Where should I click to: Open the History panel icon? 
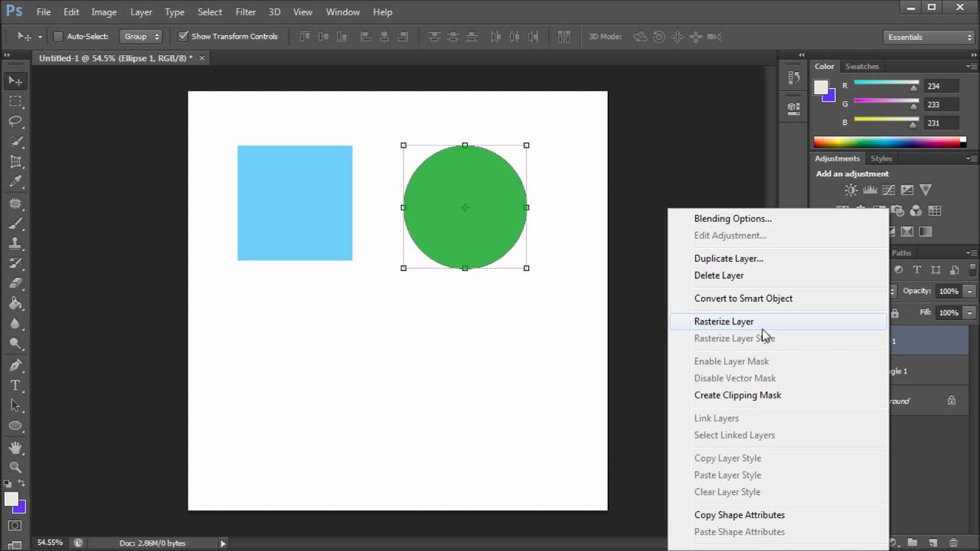tap(793, 77)
